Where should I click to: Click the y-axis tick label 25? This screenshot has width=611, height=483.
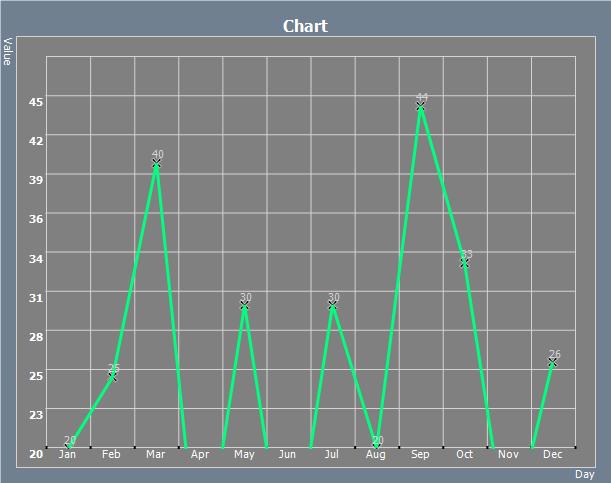(x=36, y=376)
